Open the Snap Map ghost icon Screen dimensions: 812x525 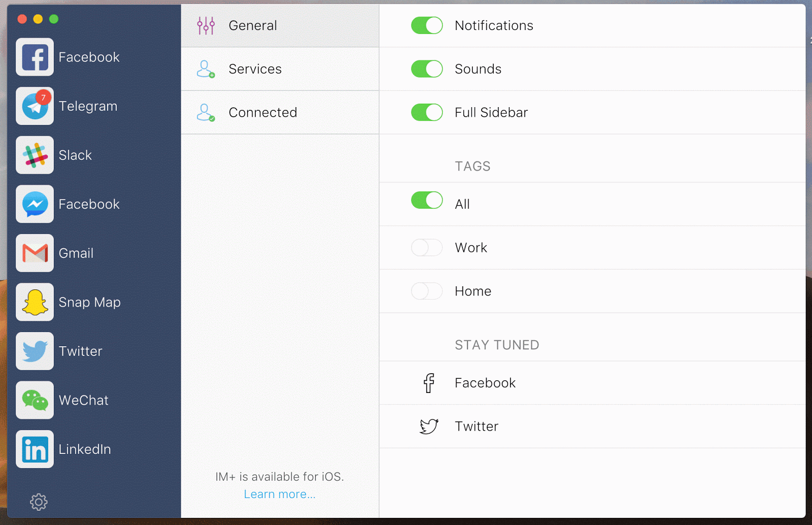pos(35,302)
